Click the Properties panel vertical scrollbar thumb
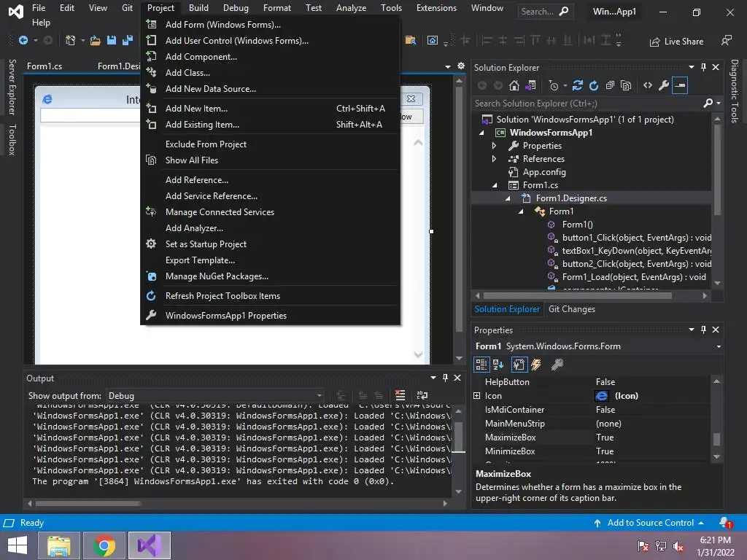 coord(716,439)
